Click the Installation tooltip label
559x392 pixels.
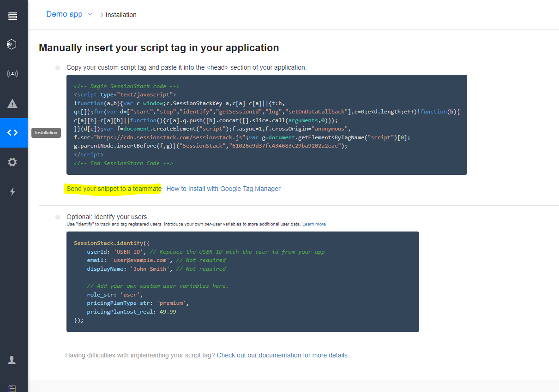coord(46,133)
